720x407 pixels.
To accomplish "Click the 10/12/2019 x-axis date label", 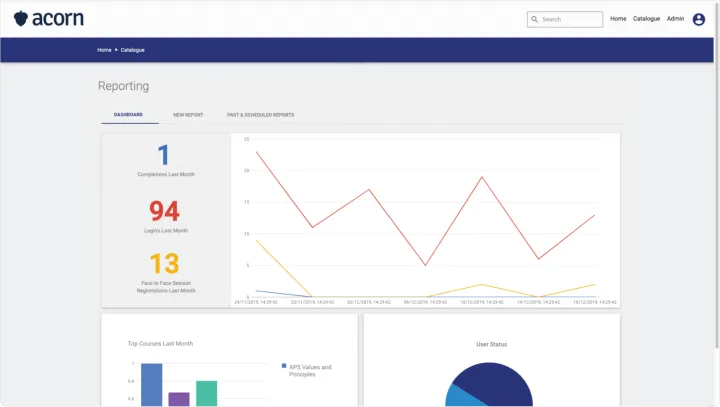I will pyautogui.click(x=482, y=302).
